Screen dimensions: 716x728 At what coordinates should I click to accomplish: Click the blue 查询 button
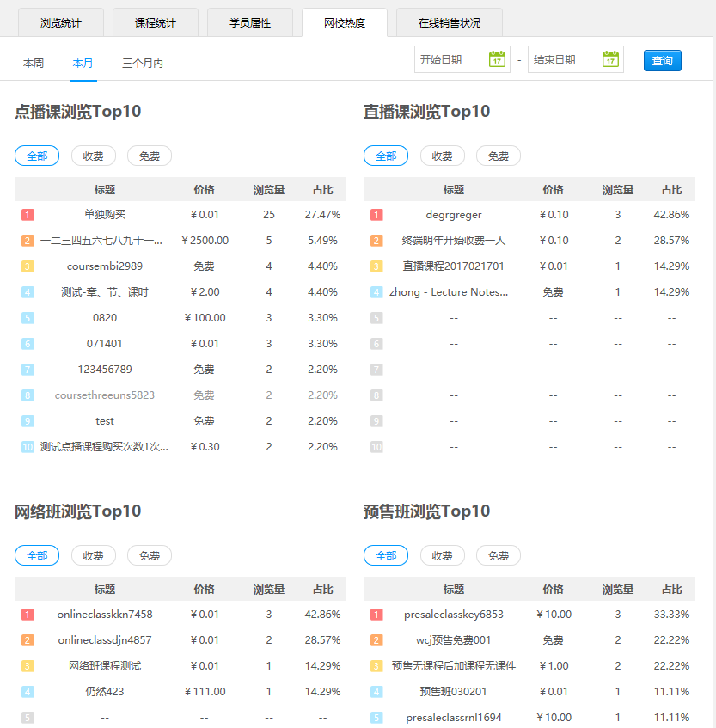pos(662,60)
